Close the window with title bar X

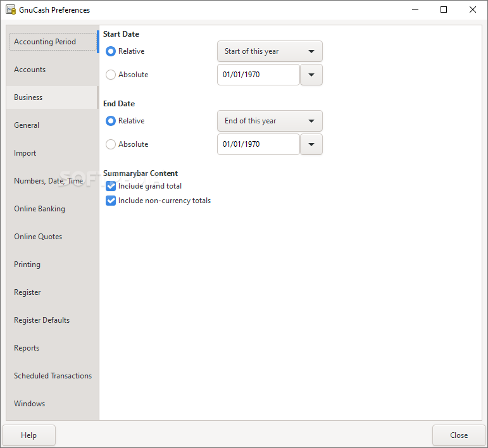point(472,9)
